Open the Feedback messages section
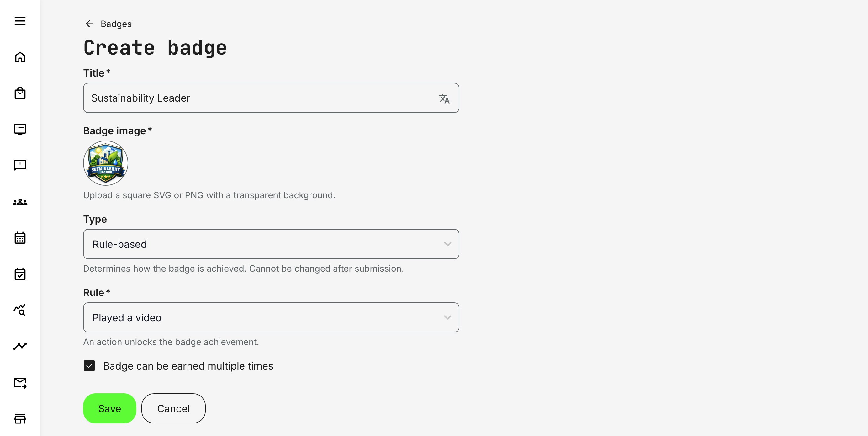The height and width of the screenshot is (436, 868). 20,165
